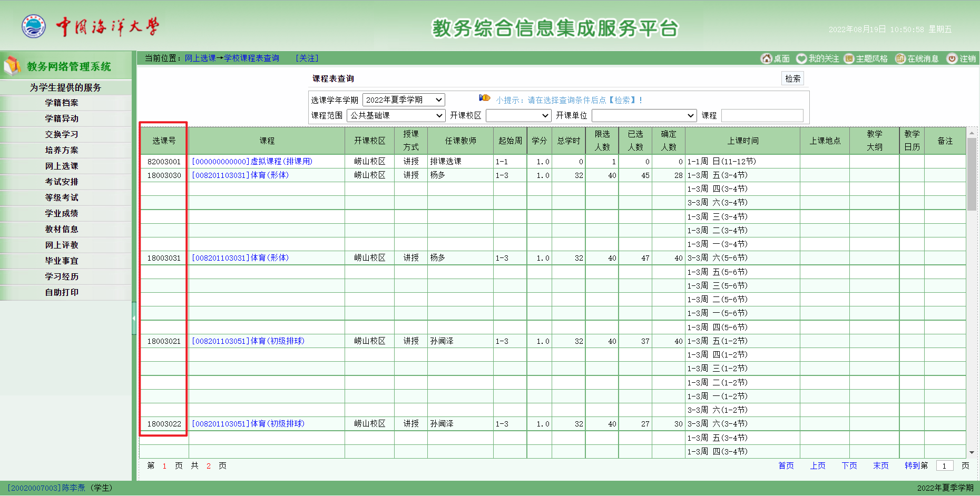
Task: Click the hint pointing-hand icon
Action: [x=484, y=98]
